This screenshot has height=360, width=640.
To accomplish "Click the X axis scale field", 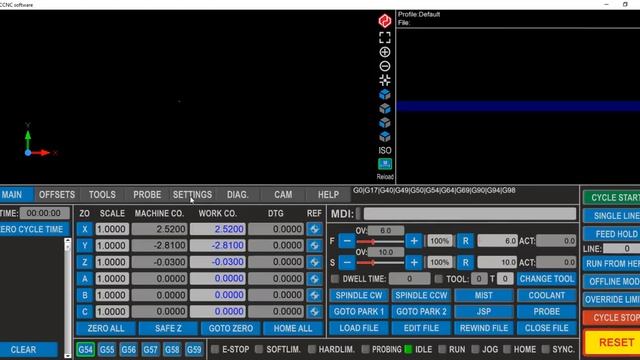I will point(112,229).
